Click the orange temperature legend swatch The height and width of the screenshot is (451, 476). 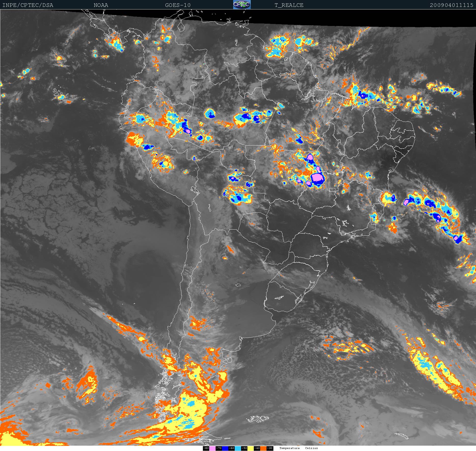coord(263,448)
